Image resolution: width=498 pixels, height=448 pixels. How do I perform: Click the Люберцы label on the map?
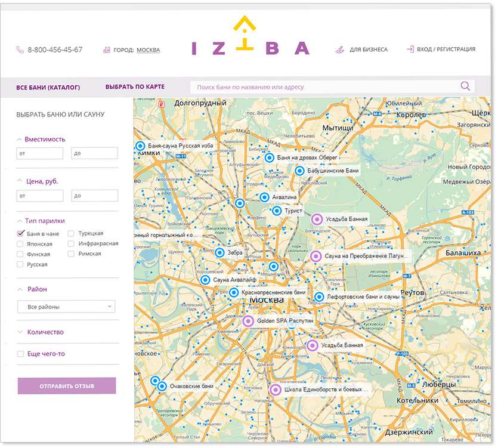click(439, 385)
